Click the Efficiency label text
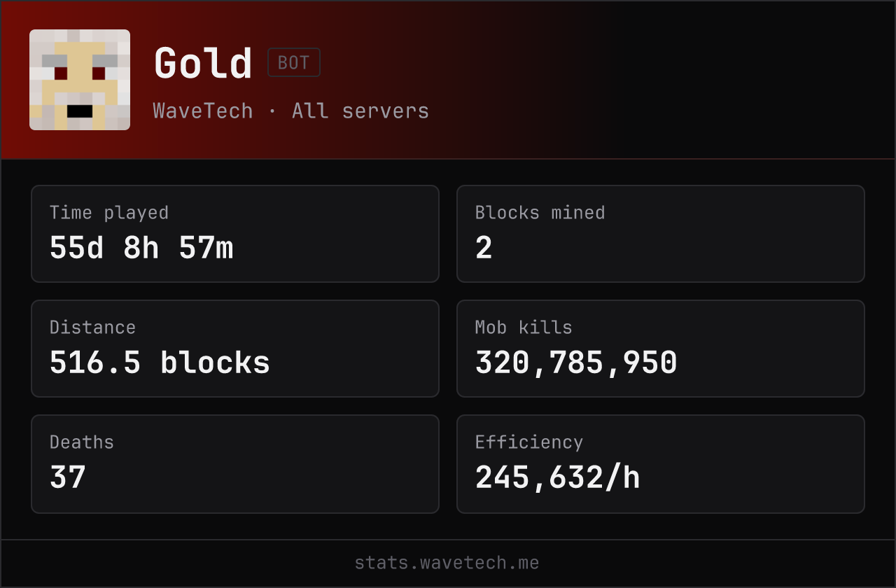The image size is (896, 588). point(529,442)
